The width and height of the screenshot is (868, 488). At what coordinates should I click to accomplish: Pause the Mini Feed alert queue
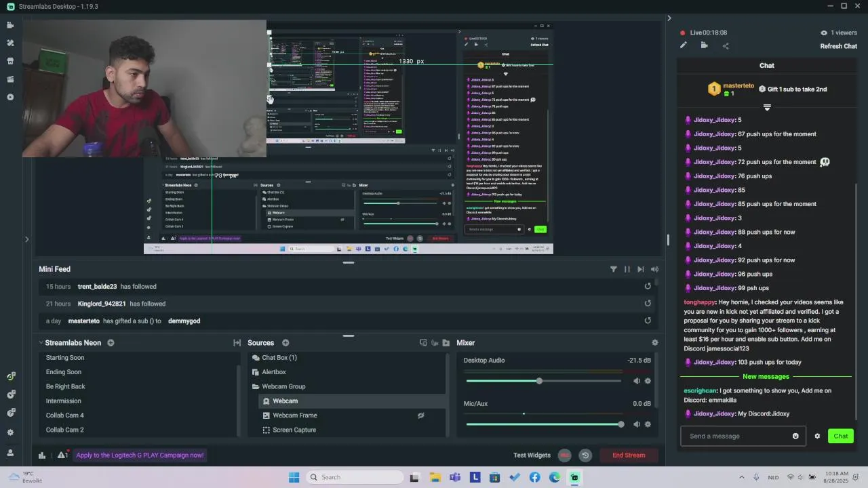click(627, 269)
